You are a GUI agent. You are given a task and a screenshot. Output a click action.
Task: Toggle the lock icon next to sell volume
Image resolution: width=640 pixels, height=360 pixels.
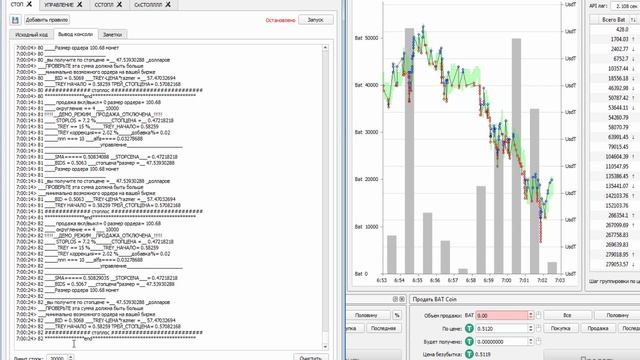point(538,315)
